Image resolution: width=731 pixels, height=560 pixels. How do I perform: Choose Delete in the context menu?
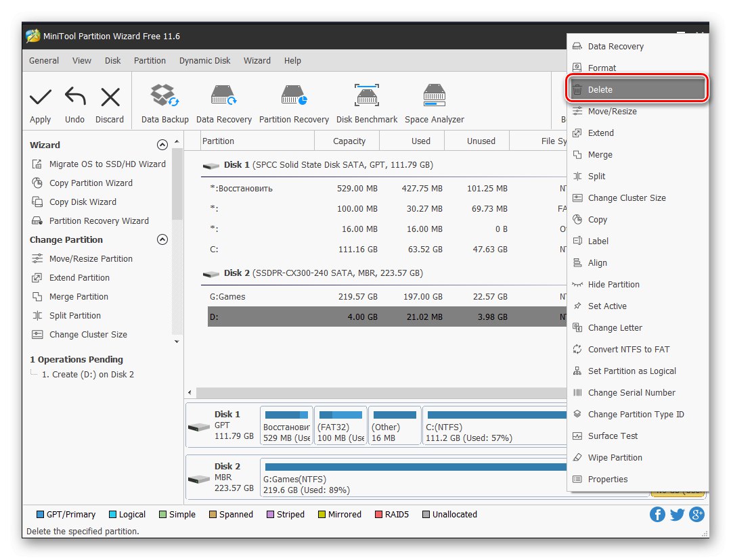(637, 89)
